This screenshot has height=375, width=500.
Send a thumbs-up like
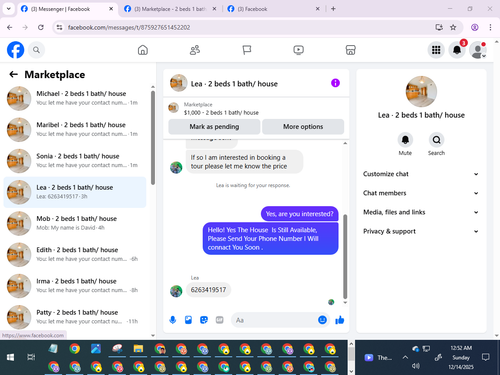[340, 320]
